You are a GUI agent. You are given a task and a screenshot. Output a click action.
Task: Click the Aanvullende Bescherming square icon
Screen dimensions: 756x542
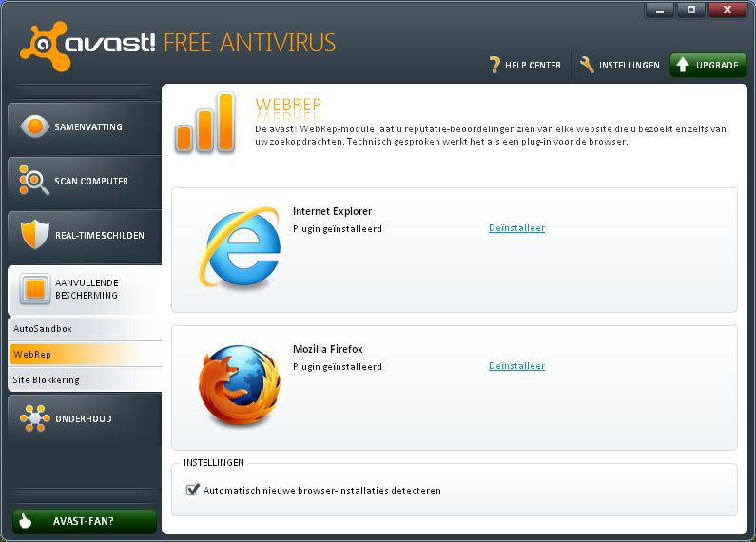pyautogui.click(x=35, y=289)
